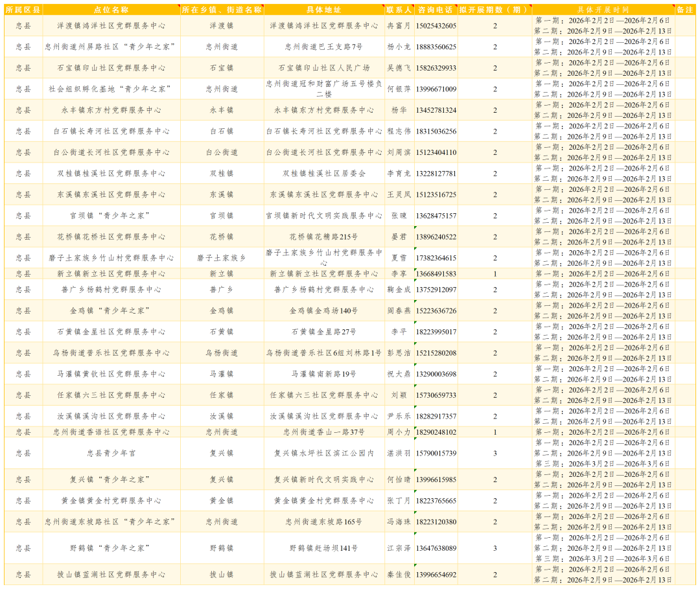Screen dimensions: 700x589
Task: Click contact name 杨小龙
Action: pyautogui.click(x=399, y=47)
